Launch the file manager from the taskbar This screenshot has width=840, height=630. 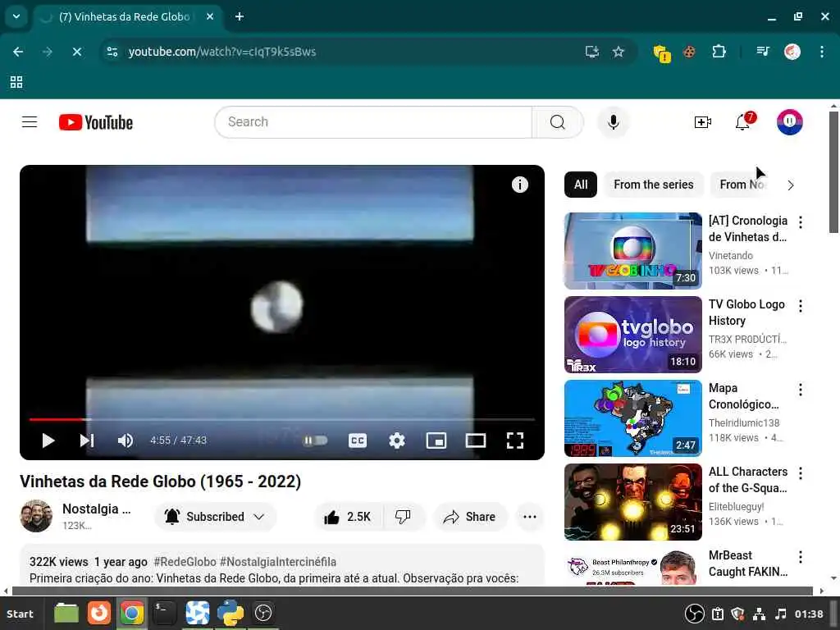point(66,614)
